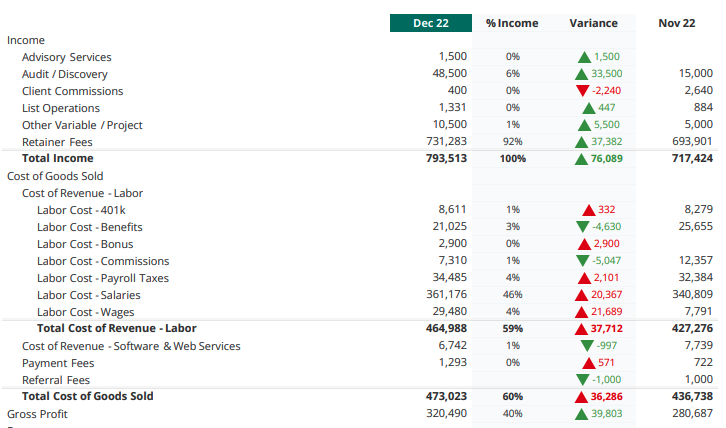Click green up arrow on Total Income variance
Viewport: 726px width, 428px height.
(581, 159)
